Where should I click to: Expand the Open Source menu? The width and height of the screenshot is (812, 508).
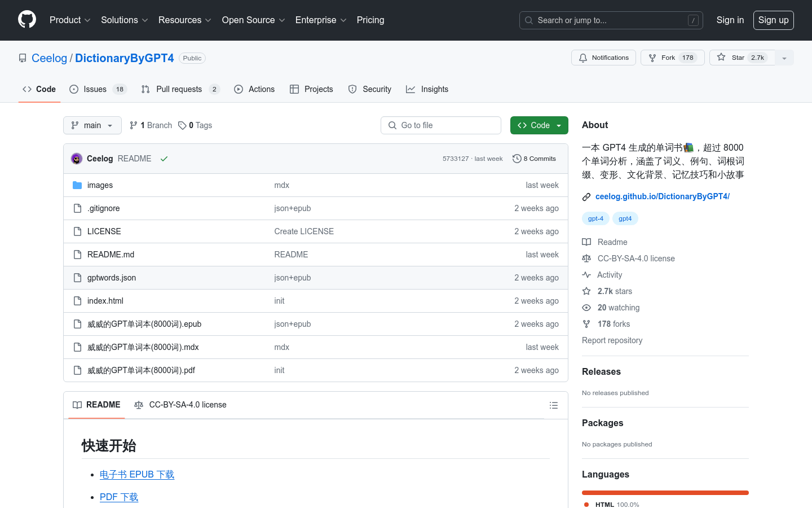click(x=254, y=20)
